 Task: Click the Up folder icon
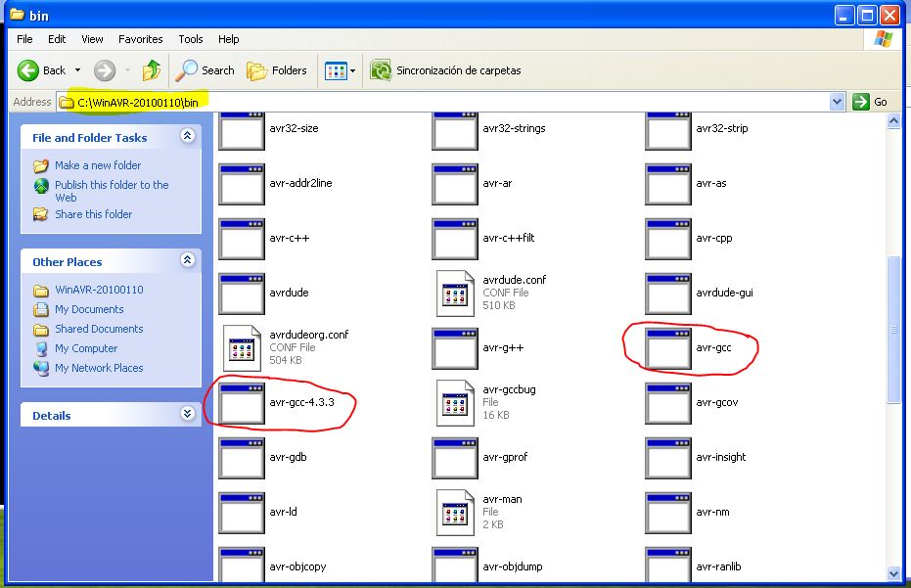tap(152, 70)
